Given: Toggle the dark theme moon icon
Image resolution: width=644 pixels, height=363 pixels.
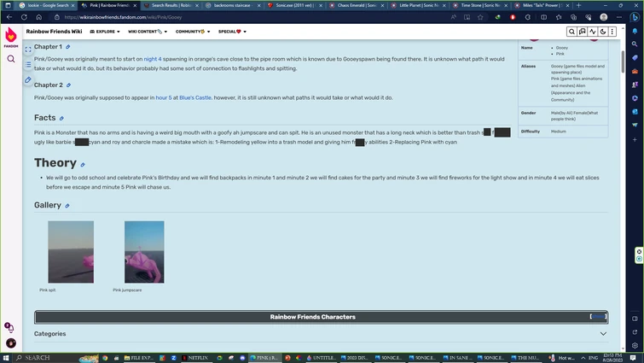Looking at the screenshot, I should 602,32.
